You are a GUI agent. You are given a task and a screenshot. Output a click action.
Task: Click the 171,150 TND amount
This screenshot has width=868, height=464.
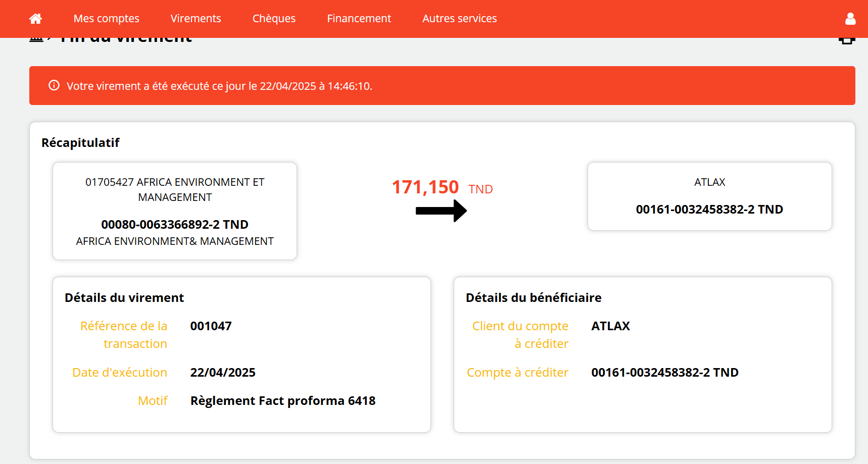[442, 187]
